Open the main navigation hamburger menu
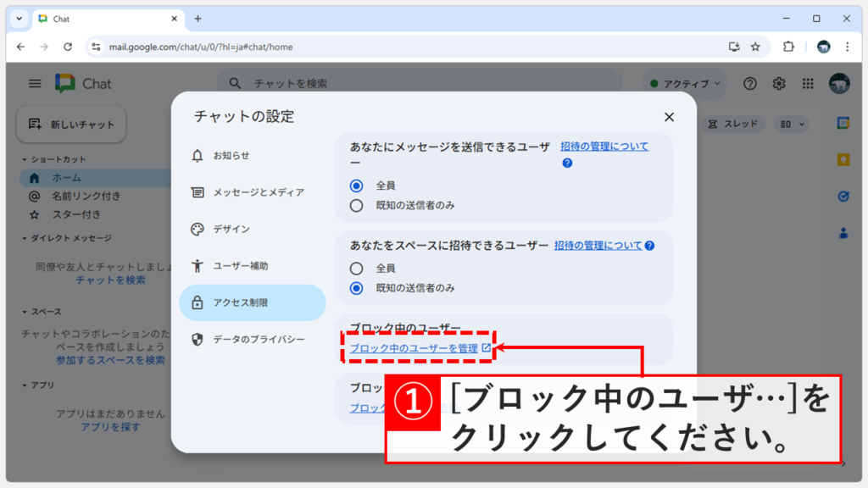Screen dimensions: 868x488 tap(34, 83)
